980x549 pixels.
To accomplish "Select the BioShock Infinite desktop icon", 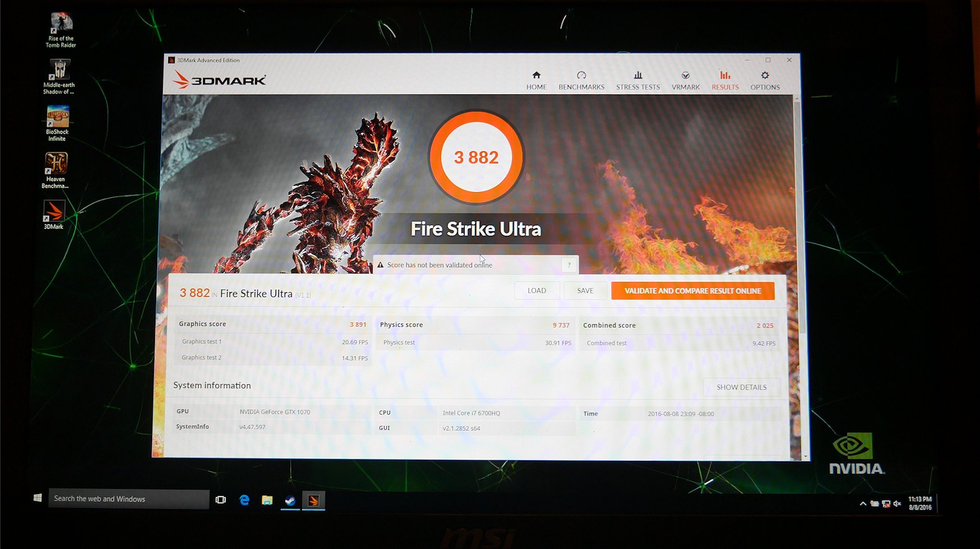I will tap(57, 123).
